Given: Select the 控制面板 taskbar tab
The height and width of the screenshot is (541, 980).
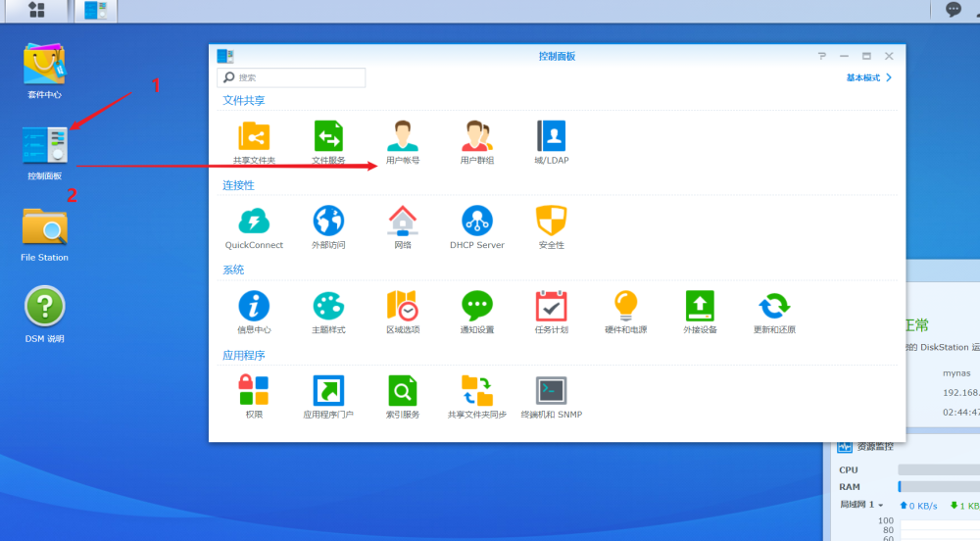Looking at the screenshot, I should coord(96,10).
